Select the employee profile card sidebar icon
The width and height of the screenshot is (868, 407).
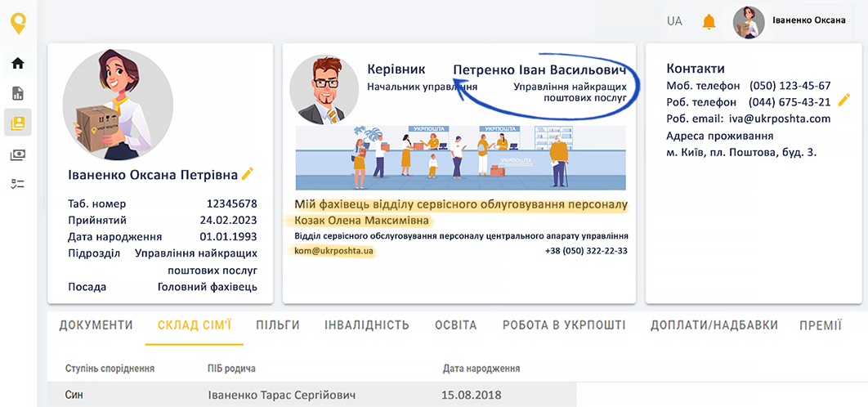point(17,123)
